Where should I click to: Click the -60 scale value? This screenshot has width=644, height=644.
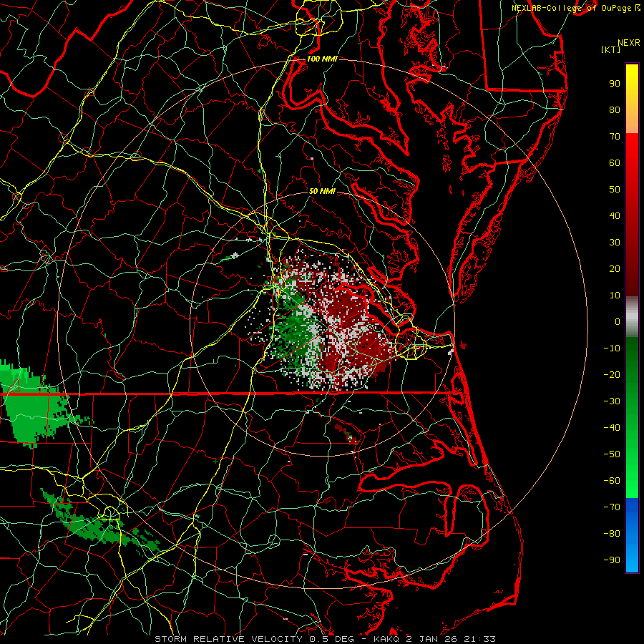pos(612,481)
